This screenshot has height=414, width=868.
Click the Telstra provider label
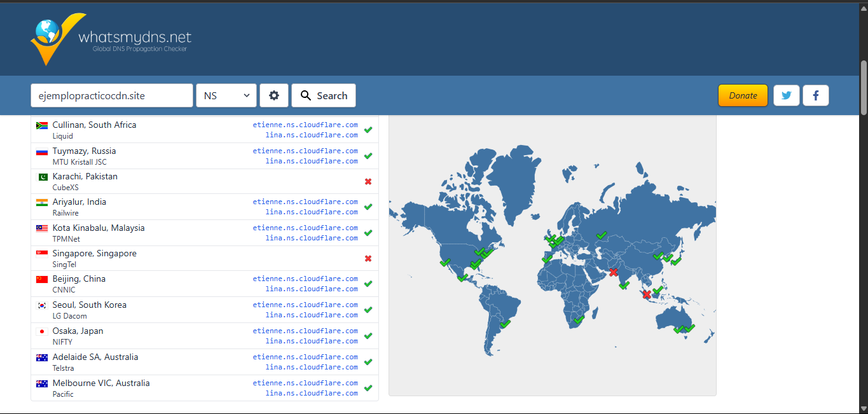[x=63, y=368]
